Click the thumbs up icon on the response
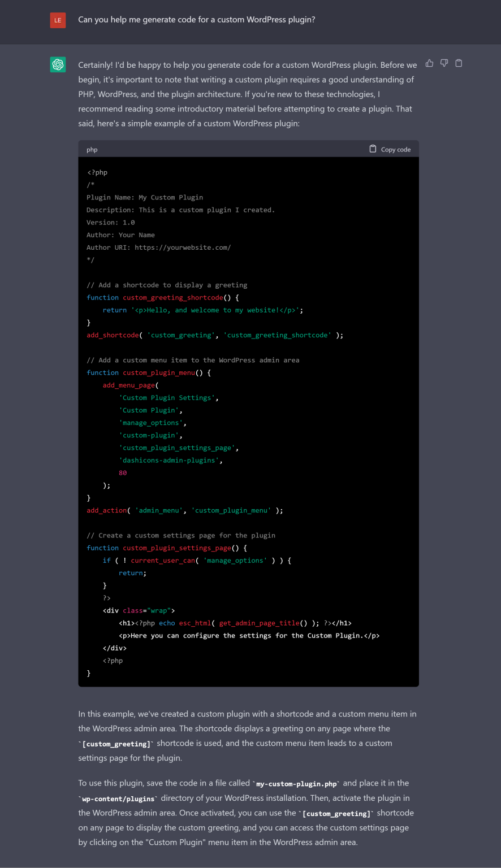 (x=430, y=63)
